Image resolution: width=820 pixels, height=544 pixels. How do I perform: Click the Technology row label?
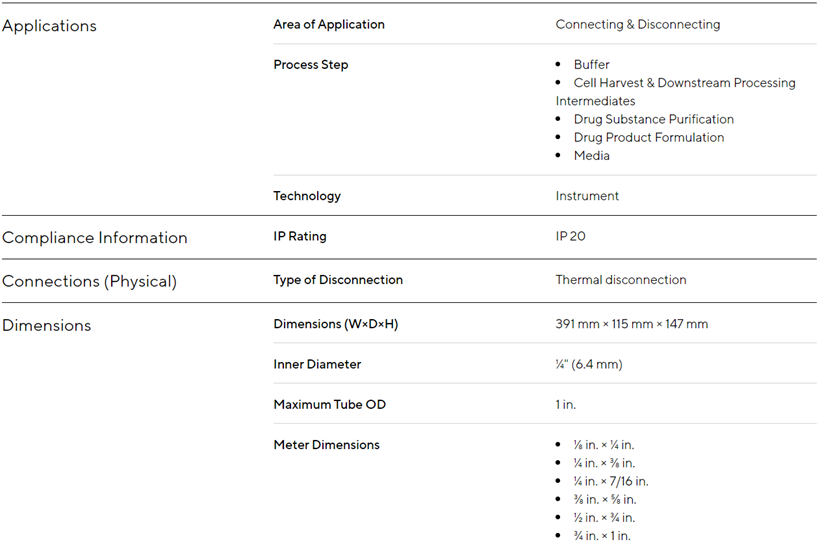307,196
